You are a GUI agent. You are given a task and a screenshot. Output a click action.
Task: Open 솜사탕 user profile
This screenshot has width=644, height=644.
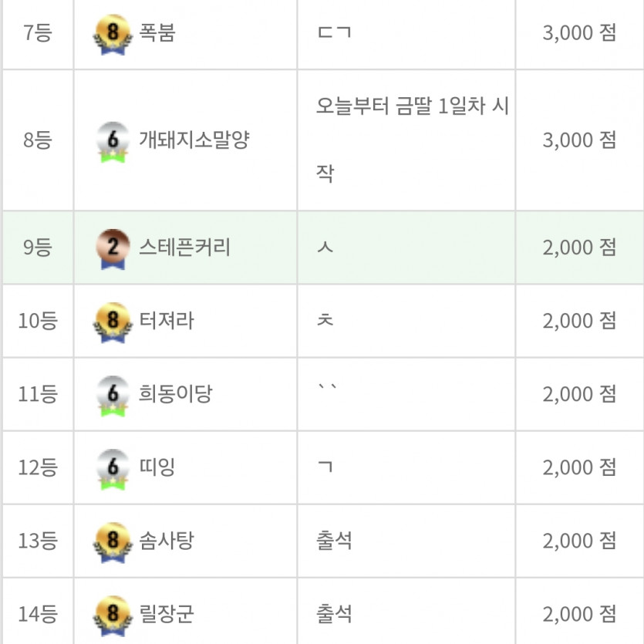tap(166, 541)
